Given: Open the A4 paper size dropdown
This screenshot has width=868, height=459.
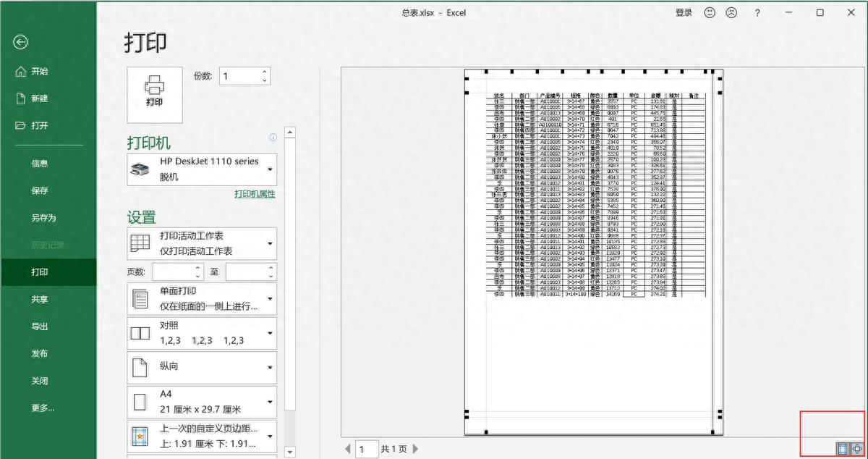Looking at the screenshot, I should click(x=271, y=403).
